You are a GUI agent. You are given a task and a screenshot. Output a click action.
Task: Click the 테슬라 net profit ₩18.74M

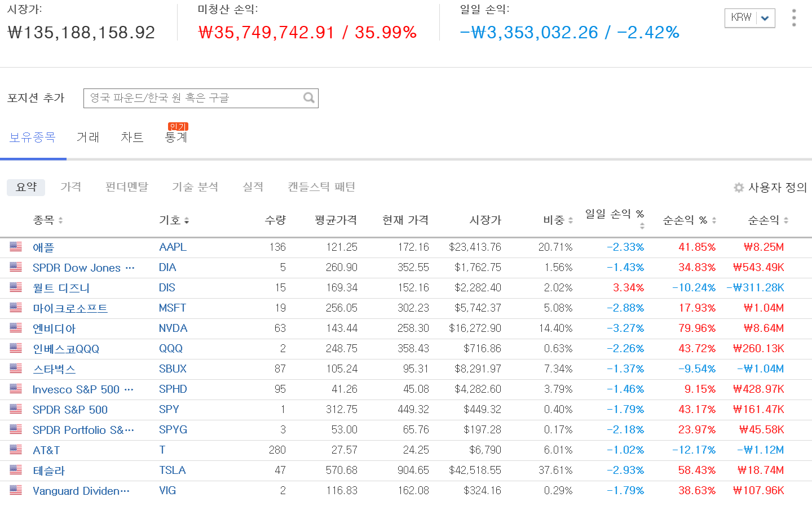click(760, 470)
